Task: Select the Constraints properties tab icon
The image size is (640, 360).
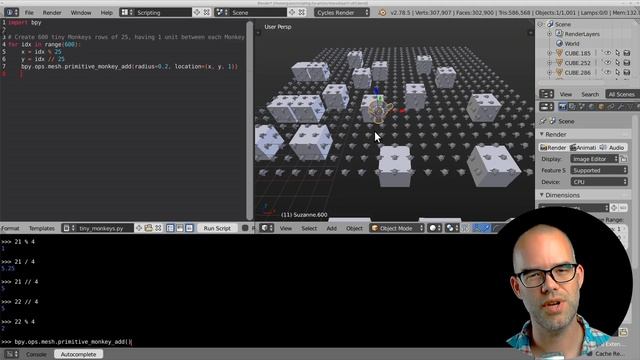Action: point(611,107)
